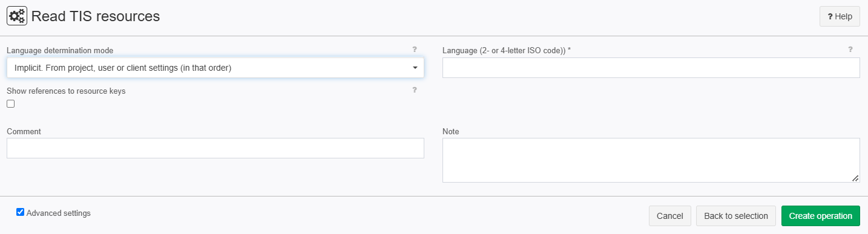Screen dimensions: 868x234
Task: Open help tooltip for Language ISO code
Action: click(x=850, y=50)
